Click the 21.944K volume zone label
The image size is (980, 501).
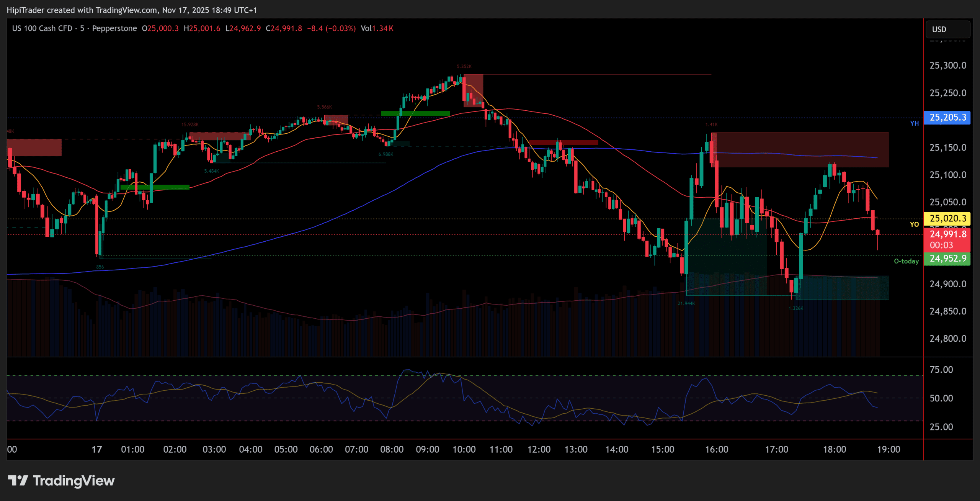(x=686, y=303)
